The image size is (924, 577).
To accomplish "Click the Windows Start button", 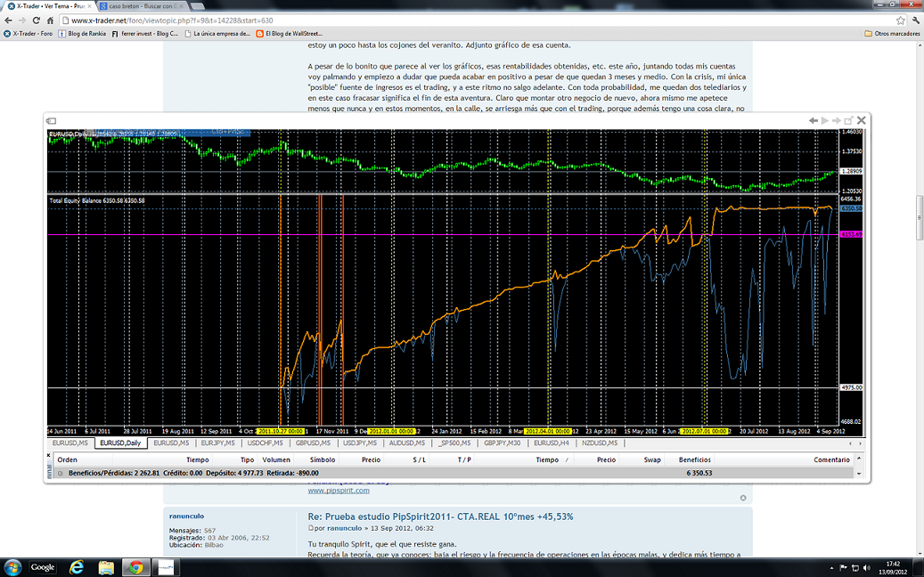I will click(12, 567).
